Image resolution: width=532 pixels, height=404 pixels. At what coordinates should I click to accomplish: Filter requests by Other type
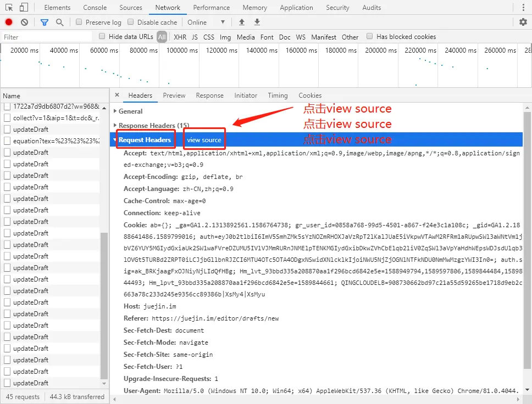click(x=350, y=37)
